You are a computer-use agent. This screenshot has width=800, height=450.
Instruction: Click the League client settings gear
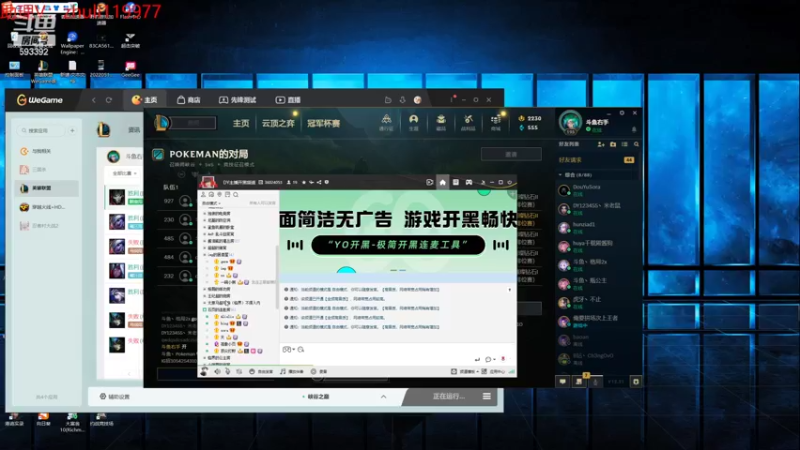point(622,113)
